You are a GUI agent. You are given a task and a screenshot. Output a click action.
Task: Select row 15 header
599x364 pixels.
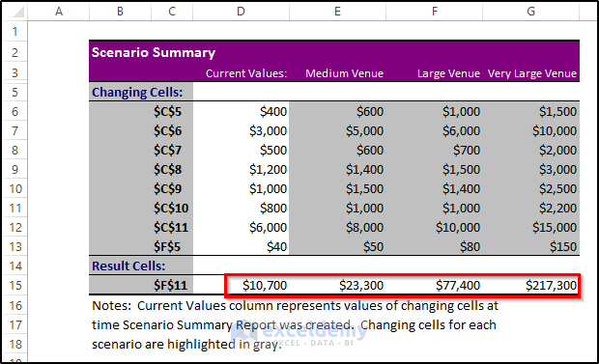pyautogui.click(x=14, y=285)
